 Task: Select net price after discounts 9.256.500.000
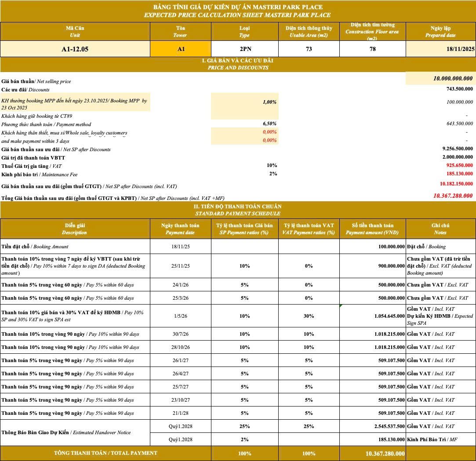pyautogui.click(x=458, y=149)
